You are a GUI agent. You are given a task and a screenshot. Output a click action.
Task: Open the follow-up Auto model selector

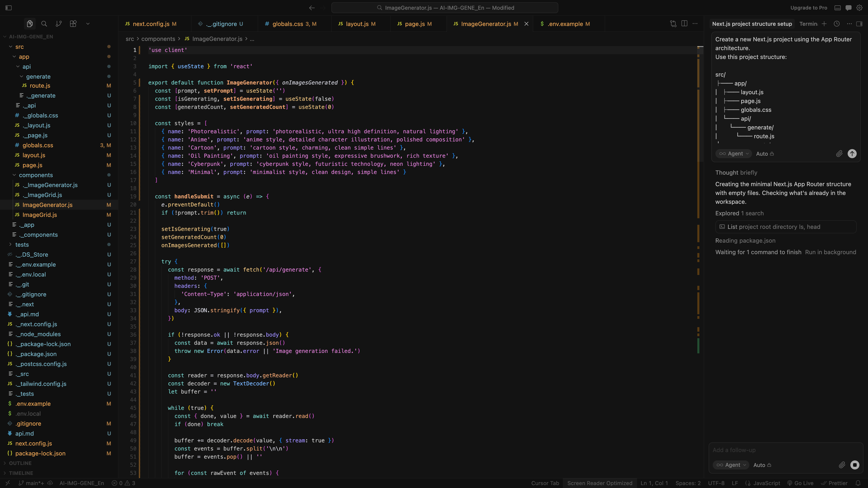point(762,465)
